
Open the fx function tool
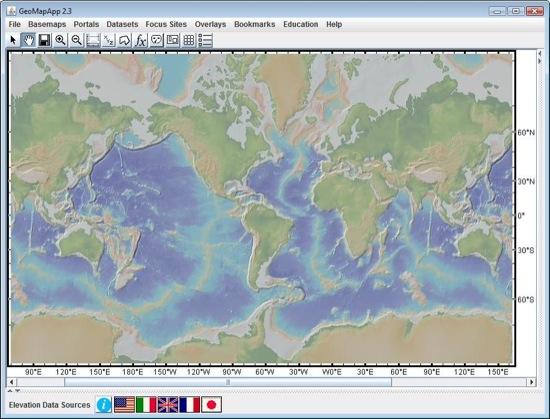(140, 40)
